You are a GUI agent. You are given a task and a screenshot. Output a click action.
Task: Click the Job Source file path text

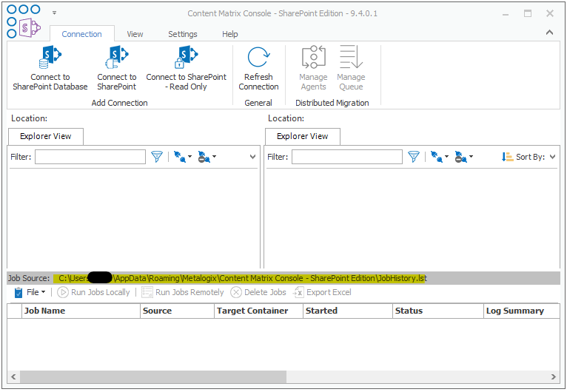pos(243,278)
